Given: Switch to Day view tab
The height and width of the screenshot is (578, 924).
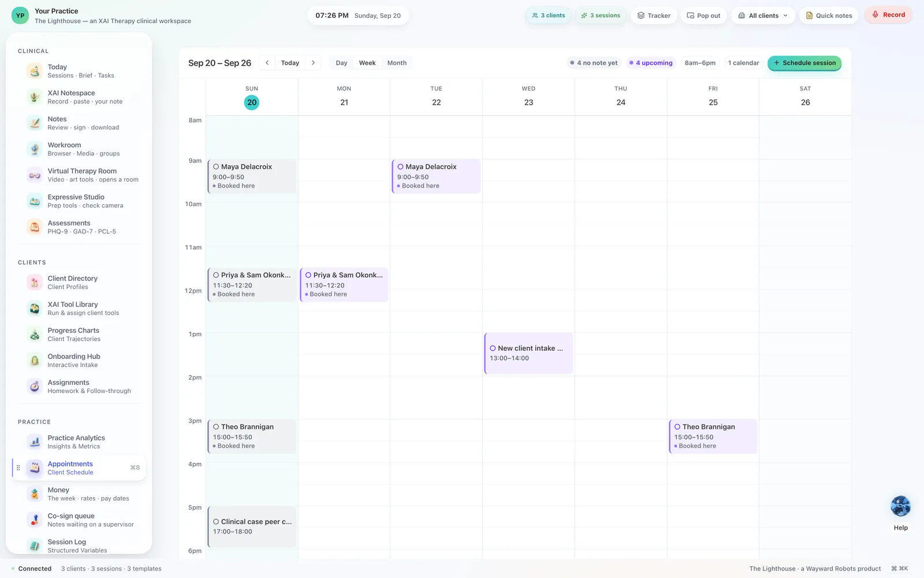Looking at the screenshot, I should [x=341, y=63].
